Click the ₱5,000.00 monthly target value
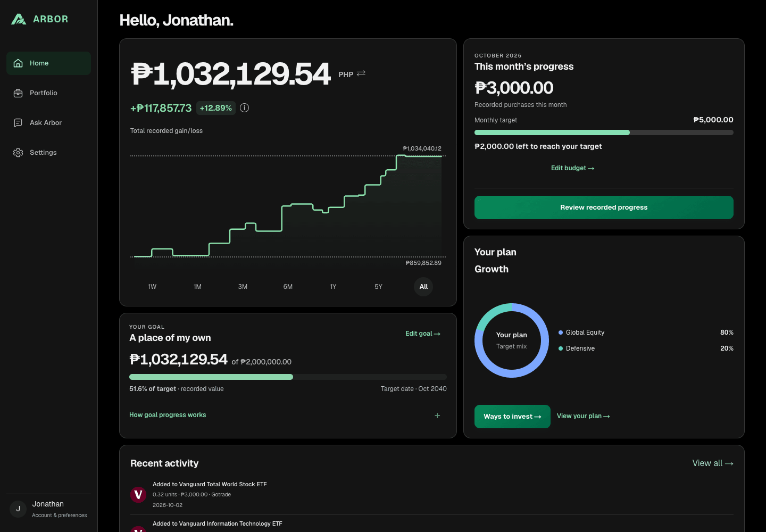The width and height of the screenshot is (766, 532). point(713,120)
